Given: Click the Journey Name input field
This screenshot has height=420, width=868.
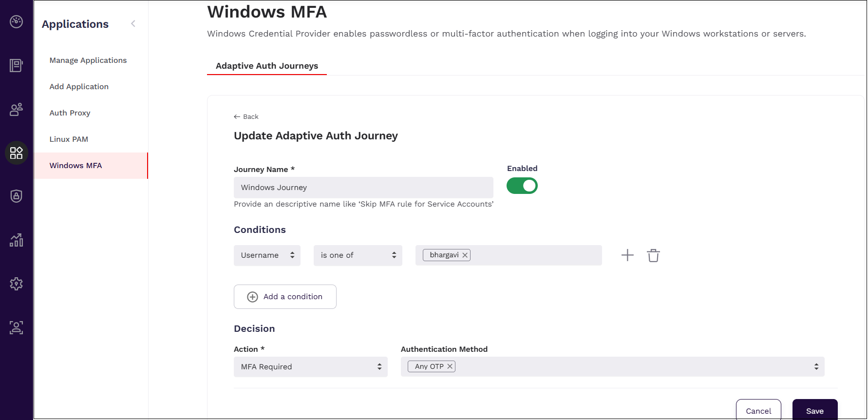Looking at the screenshot, I should point(363,188).
